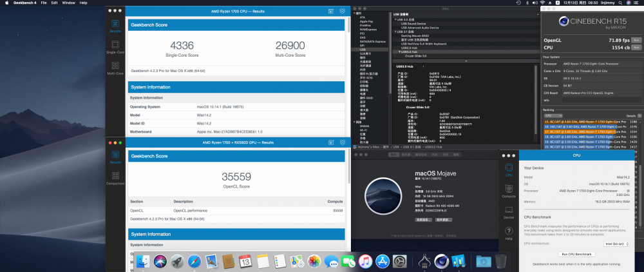This screenshot has height=272, width=644.
Task: Open Edit menu
Action: coord(54,3)
